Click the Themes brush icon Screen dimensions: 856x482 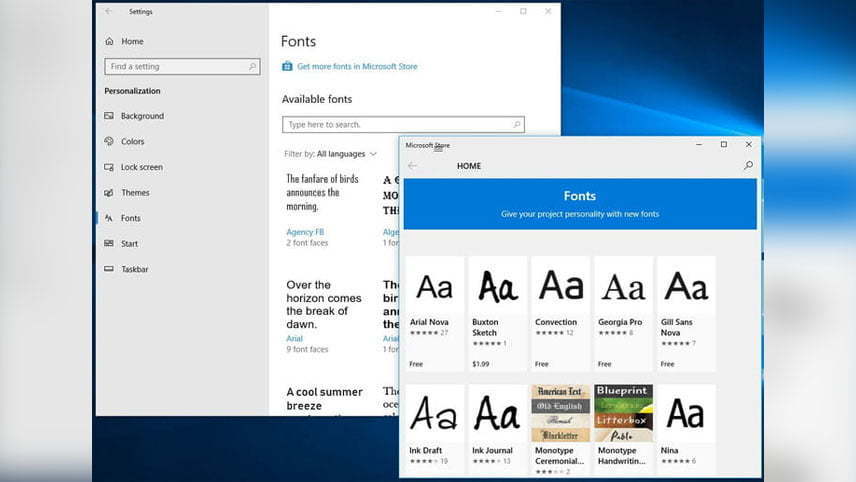[109, 192]
